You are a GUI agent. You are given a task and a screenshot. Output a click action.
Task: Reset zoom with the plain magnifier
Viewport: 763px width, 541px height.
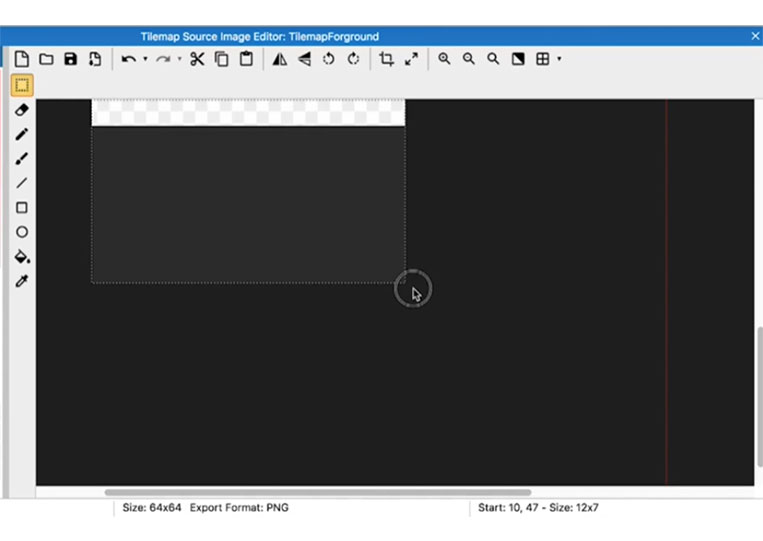(x=493, y=59)
